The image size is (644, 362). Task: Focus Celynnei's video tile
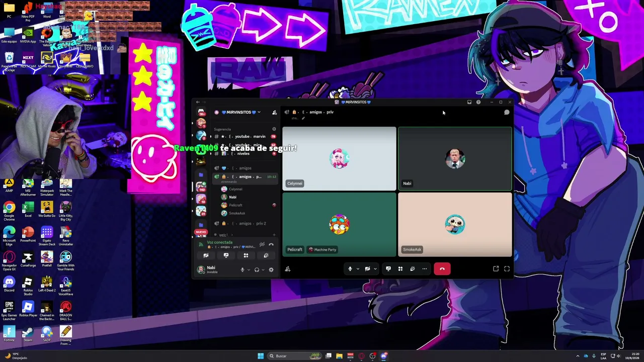(x=339, y=159)
